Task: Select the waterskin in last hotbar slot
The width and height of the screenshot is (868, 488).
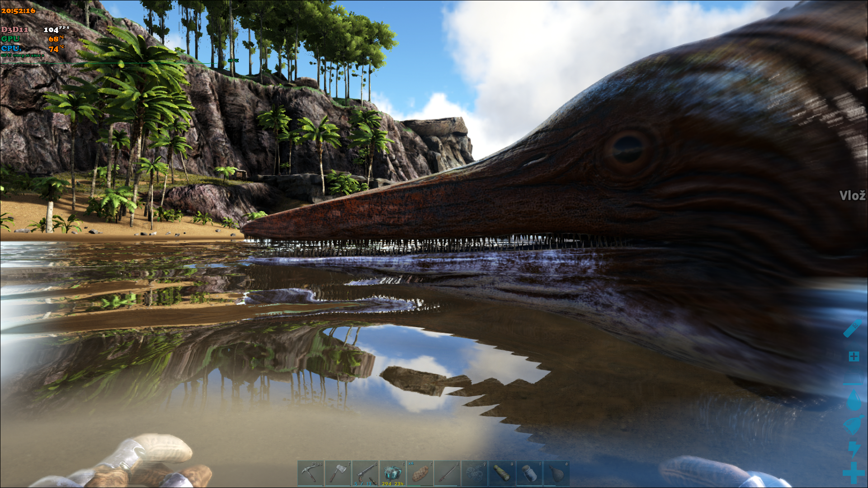Action: [x=557, y=474]
